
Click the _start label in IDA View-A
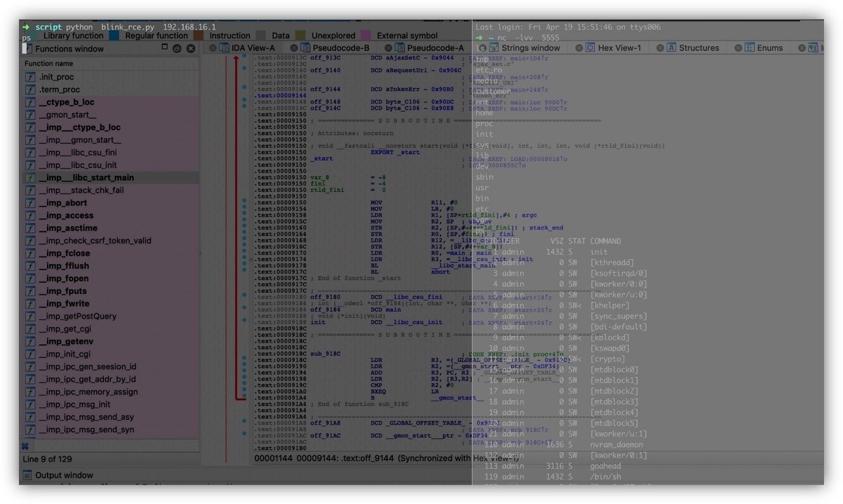click(321, 159)
